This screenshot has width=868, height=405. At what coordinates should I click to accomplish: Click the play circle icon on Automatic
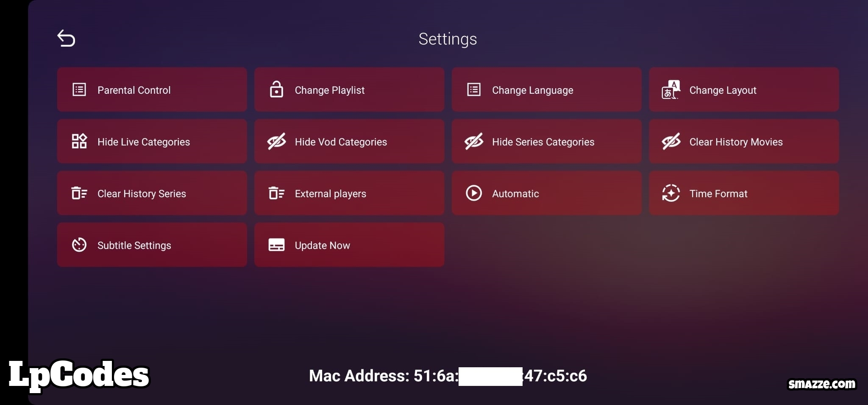(474, 193)
